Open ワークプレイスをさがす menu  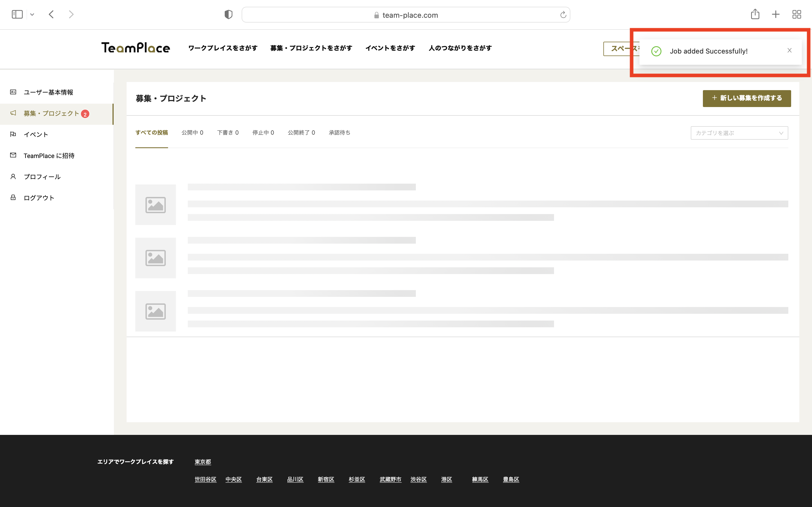223,48
